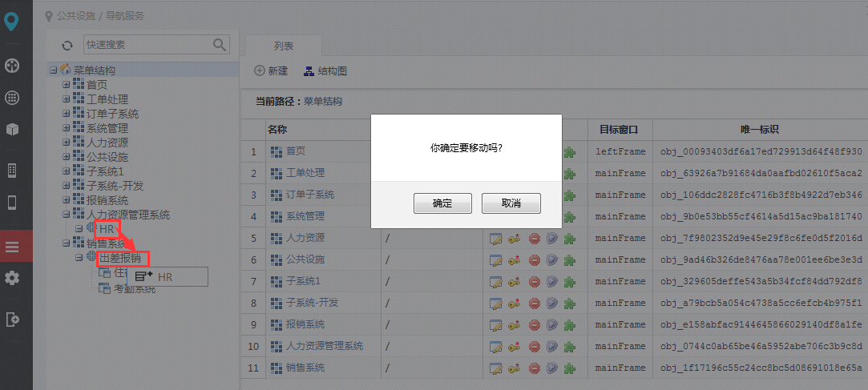Click the edit window icon in row 10
This screenshot has height=390, width=868.
click(x=496, y=347)
